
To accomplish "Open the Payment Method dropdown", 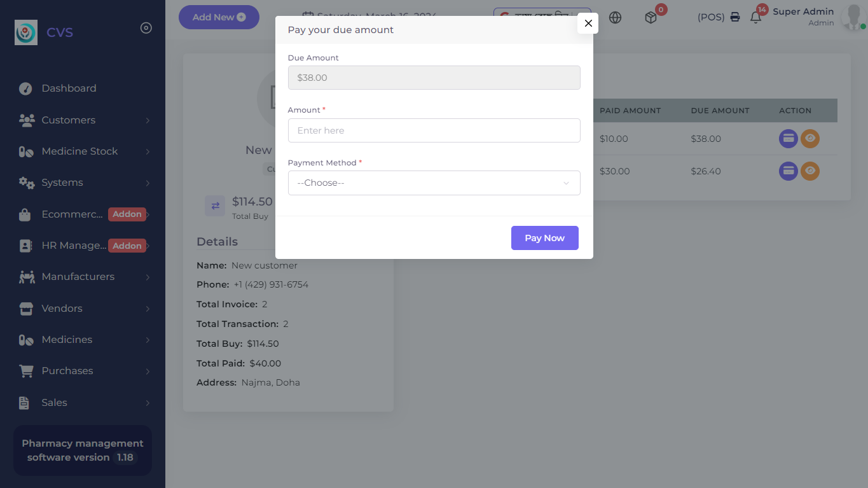I will coord(434,183).
